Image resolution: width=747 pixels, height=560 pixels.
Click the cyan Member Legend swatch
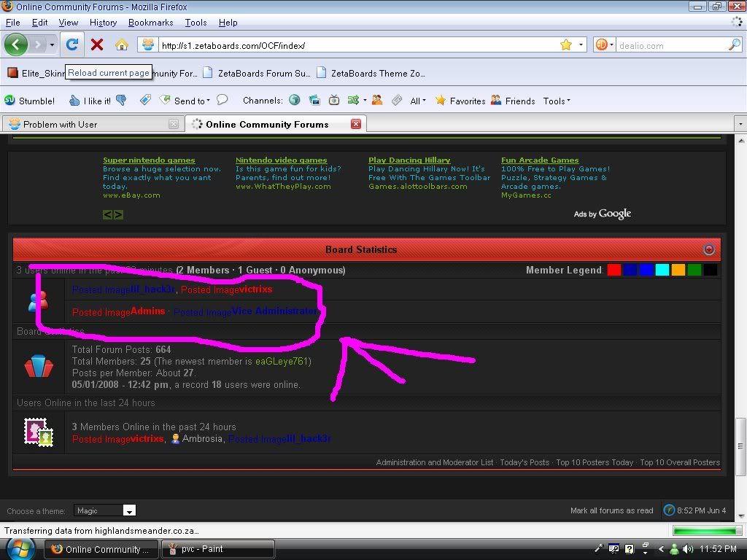[662, 270]
